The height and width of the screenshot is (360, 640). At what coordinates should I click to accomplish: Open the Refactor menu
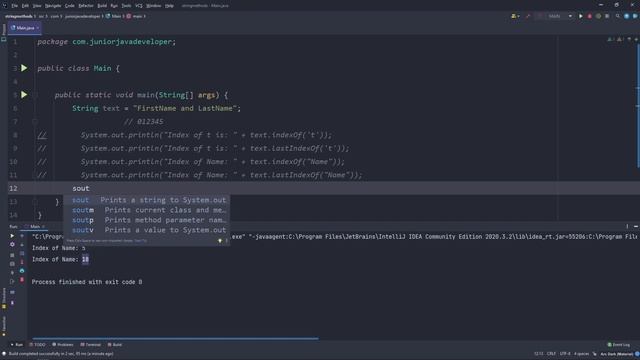click(86, 6)
